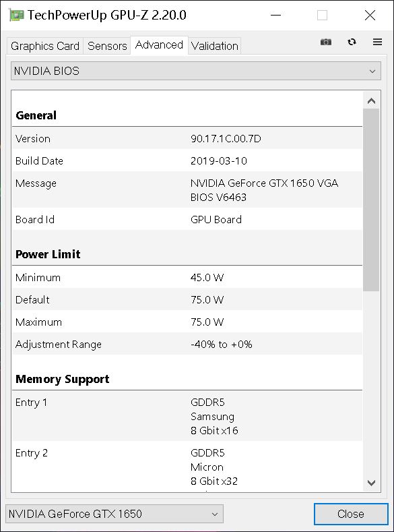Minimize the GPU-Z window

point(275,16)
